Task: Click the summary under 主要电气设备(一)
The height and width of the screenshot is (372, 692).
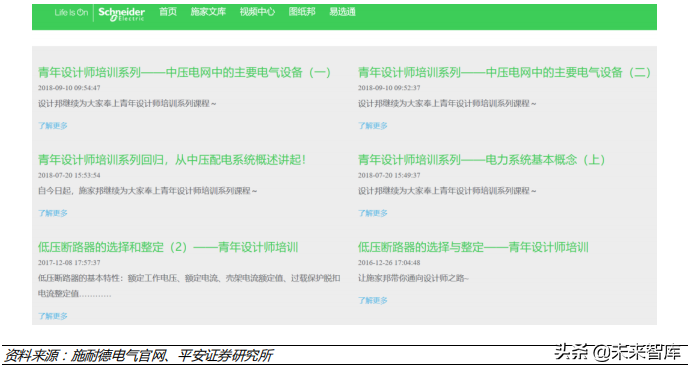Action: 127,104
